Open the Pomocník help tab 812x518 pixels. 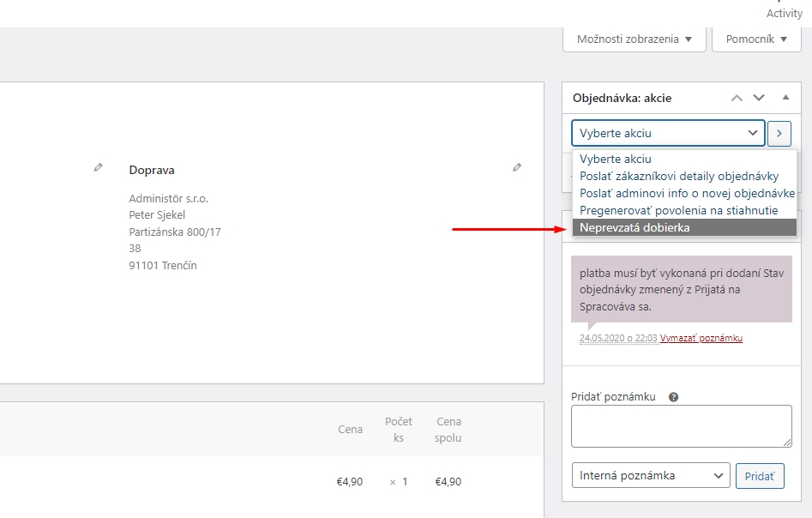(756, 39)
